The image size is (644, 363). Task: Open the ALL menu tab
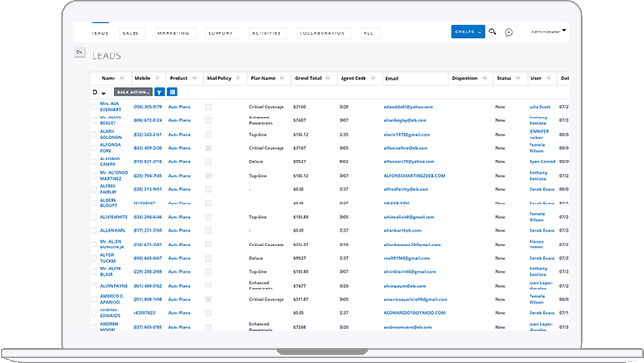point(369,33)
